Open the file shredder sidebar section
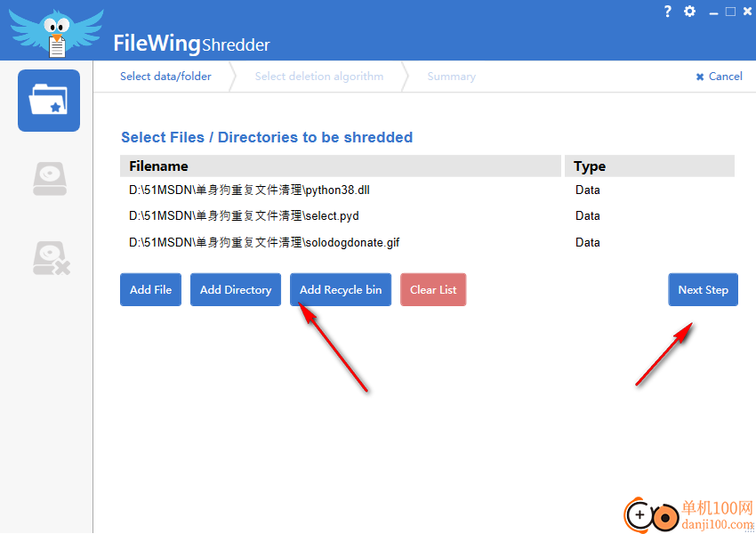This screenshot has height=534, width=756. 49,101
